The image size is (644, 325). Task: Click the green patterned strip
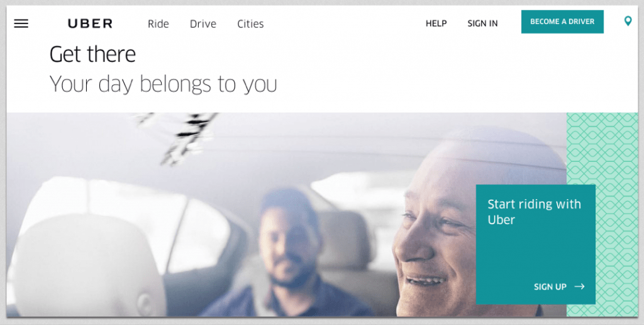[602, 214]
